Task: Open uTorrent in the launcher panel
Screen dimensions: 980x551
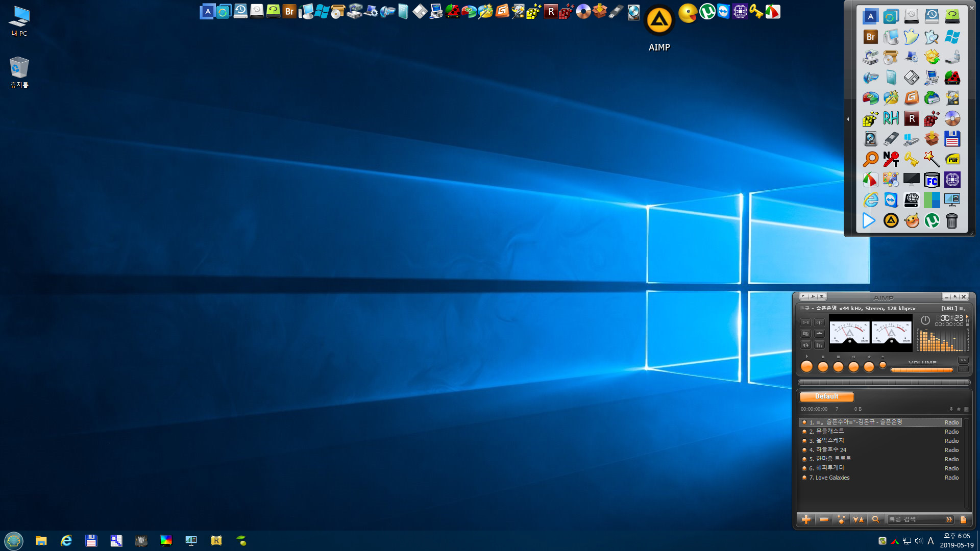Action: pos(932,220)
